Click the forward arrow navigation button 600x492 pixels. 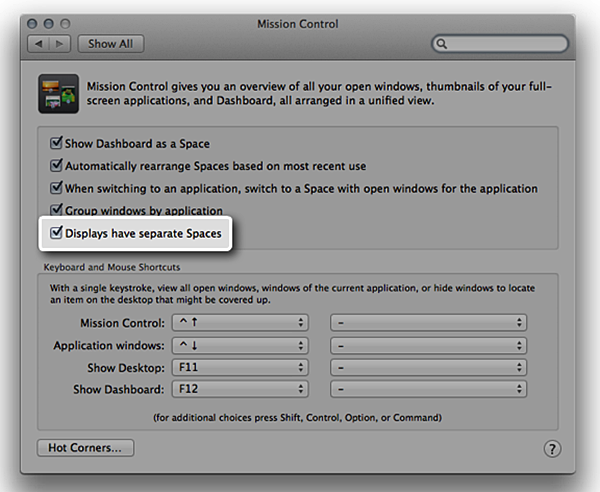coord(60,44)
